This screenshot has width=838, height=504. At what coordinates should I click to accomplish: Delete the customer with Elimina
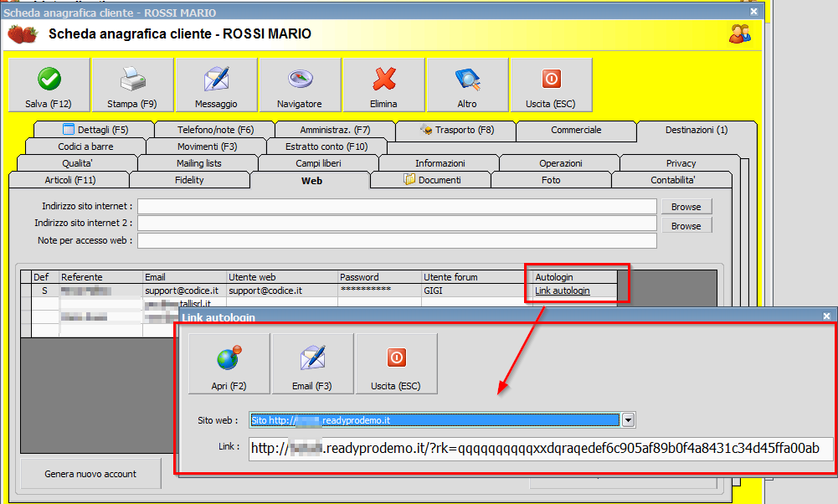coord(383,85)
